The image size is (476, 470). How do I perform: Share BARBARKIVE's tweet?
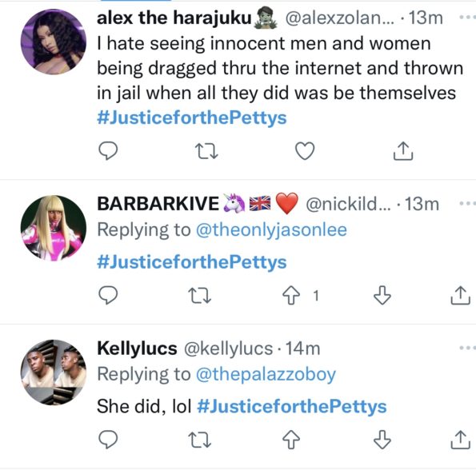coord(461,295)
